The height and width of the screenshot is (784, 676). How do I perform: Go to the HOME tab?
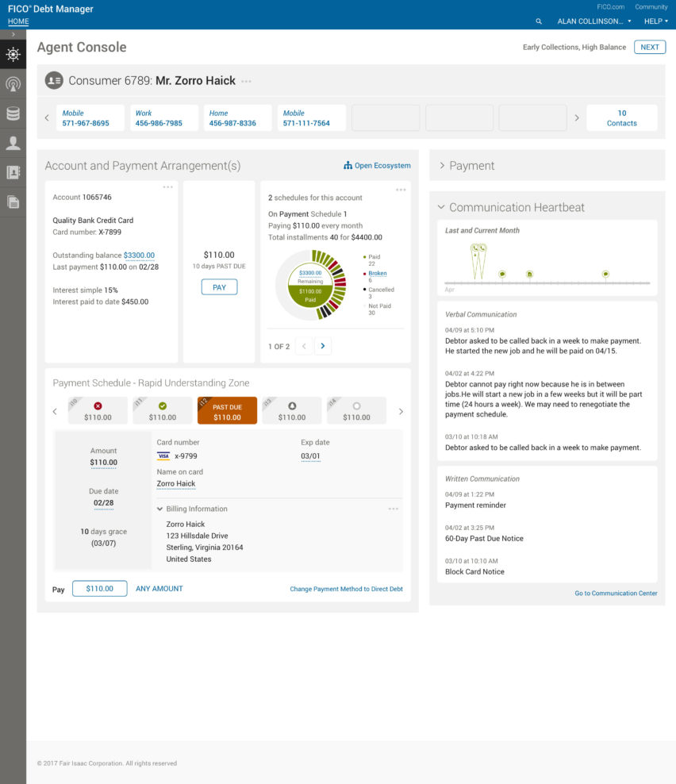coord(18,21)
